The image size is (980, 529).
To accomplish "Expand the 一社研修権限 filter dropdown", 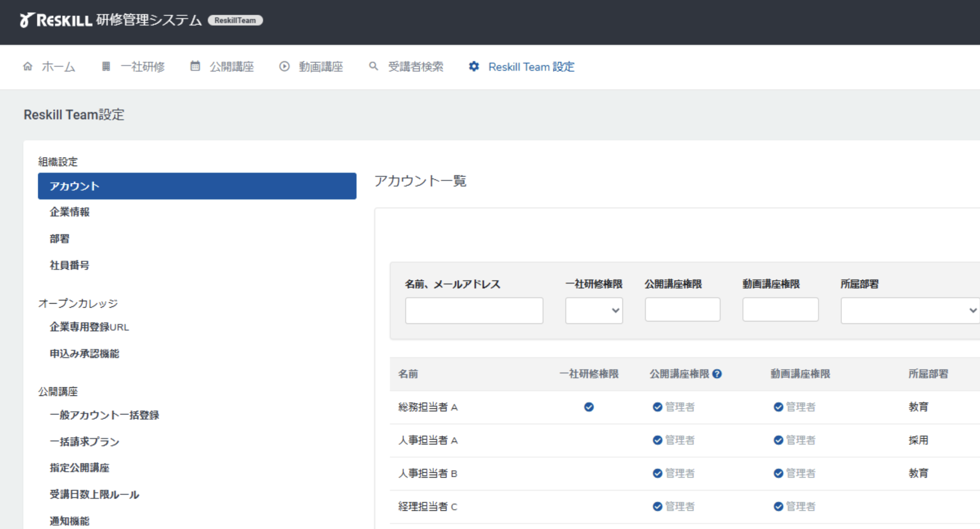I will point(594,311).
